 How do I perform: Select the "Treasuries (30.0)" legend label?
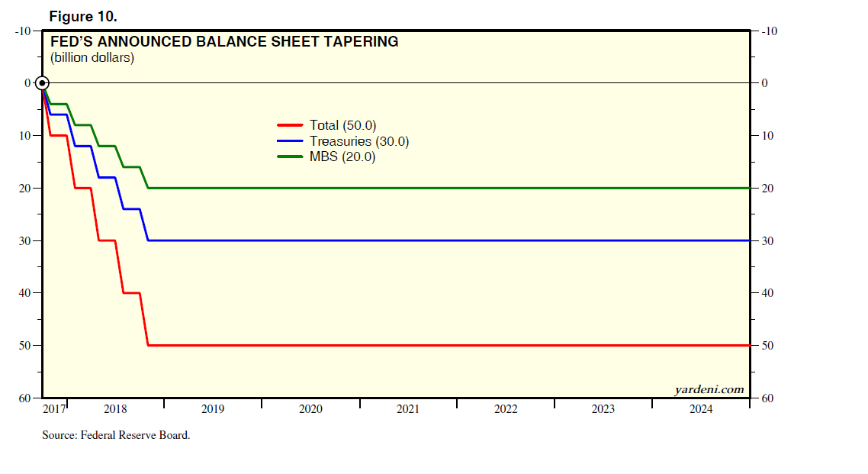point(359,141)
